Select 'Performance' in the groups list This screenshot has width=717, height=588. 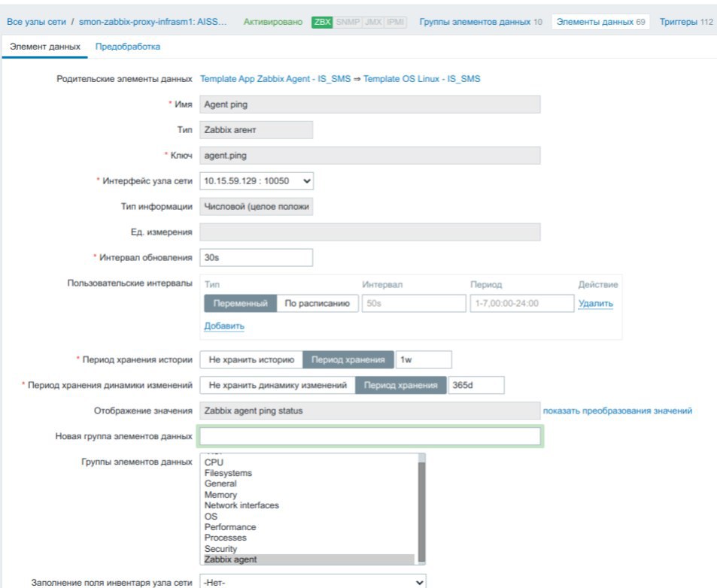[x=309, y=527]
